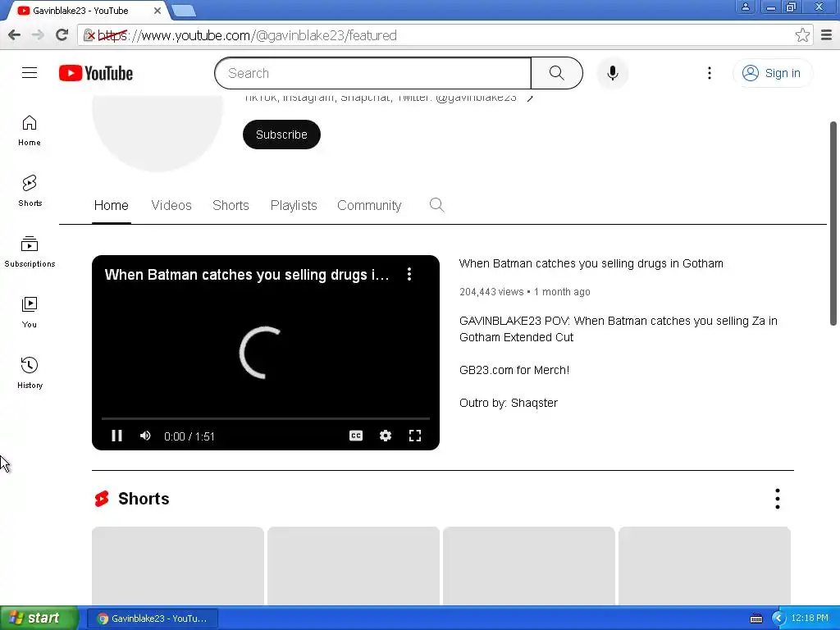
Task: Click 'GB23.com for Merch!' text
Action: (514, 370)
